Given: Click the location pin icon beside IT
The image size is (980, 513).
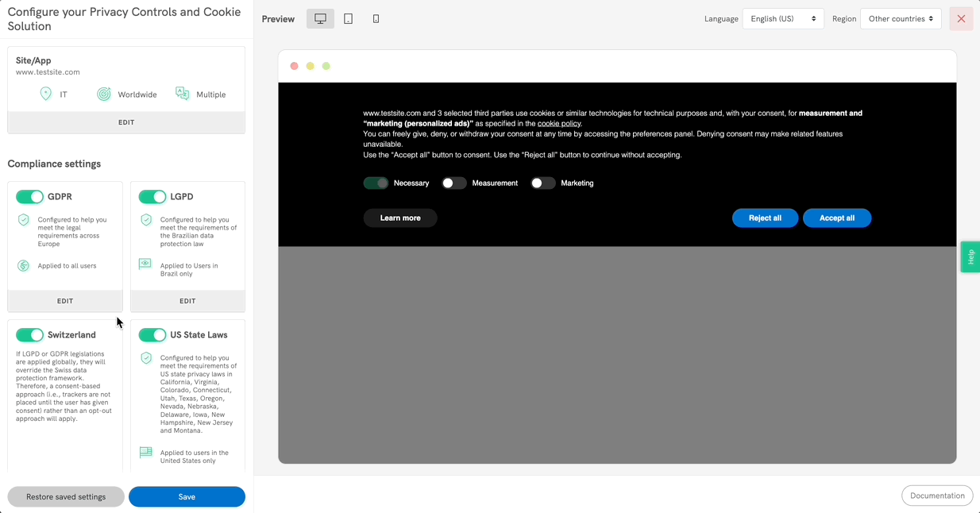Looking at the screenshot, I should [46, 94].
